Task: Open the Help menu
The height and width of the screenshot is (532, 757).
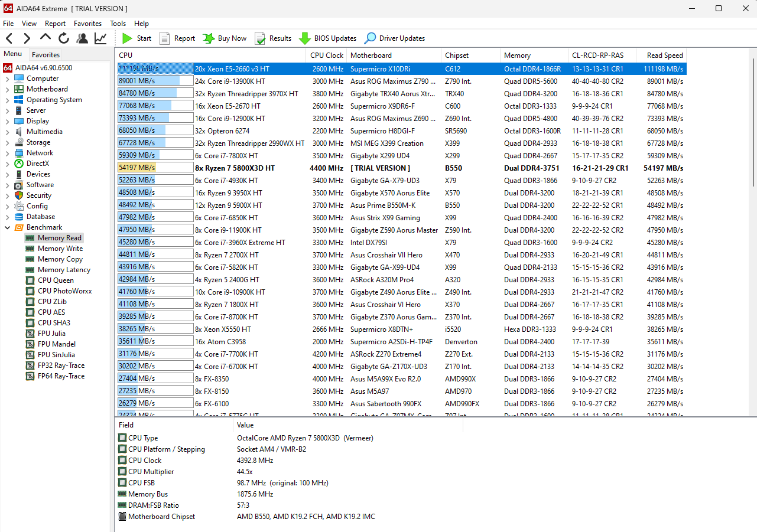Action: click(x=142, y=24)
